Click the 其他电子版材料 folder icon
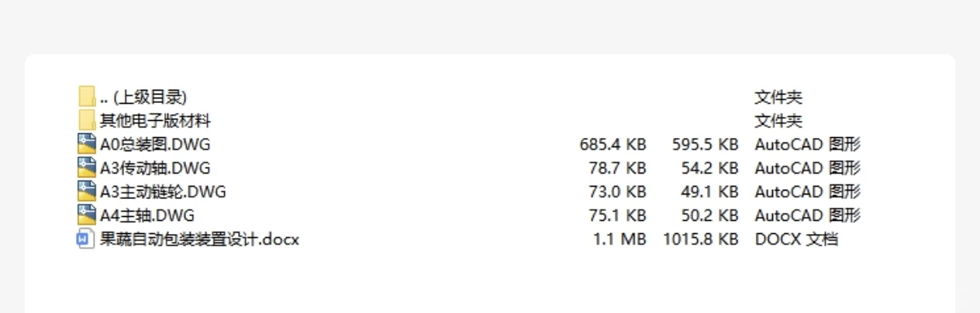This screenshot has height=313, width=980. 87,121
